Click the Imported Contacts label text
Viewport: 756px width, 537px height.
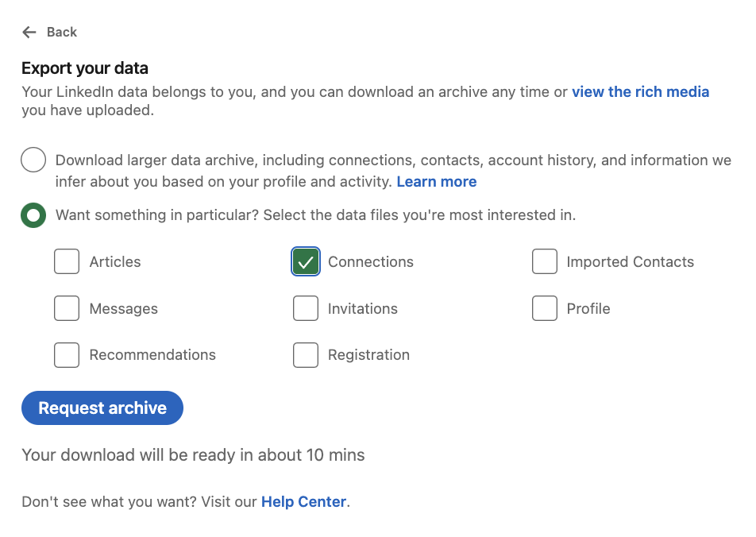tap(631, 261)
